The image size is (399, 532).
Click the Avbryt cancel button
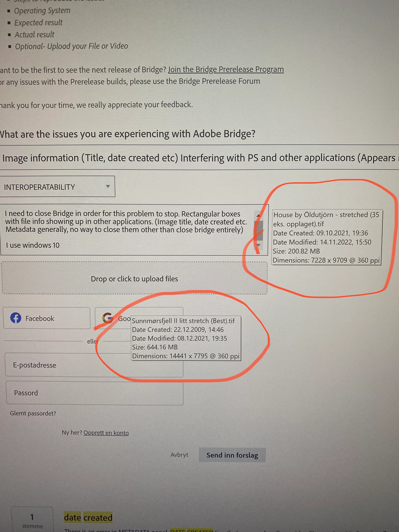(x=179, y=455)
